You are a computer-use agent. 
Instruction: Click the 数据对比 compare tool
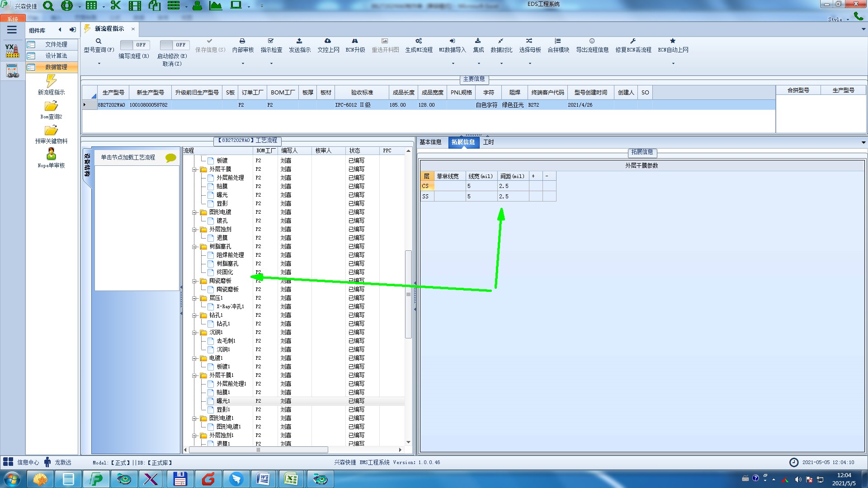pyautogui.click(x=501, y=45)
